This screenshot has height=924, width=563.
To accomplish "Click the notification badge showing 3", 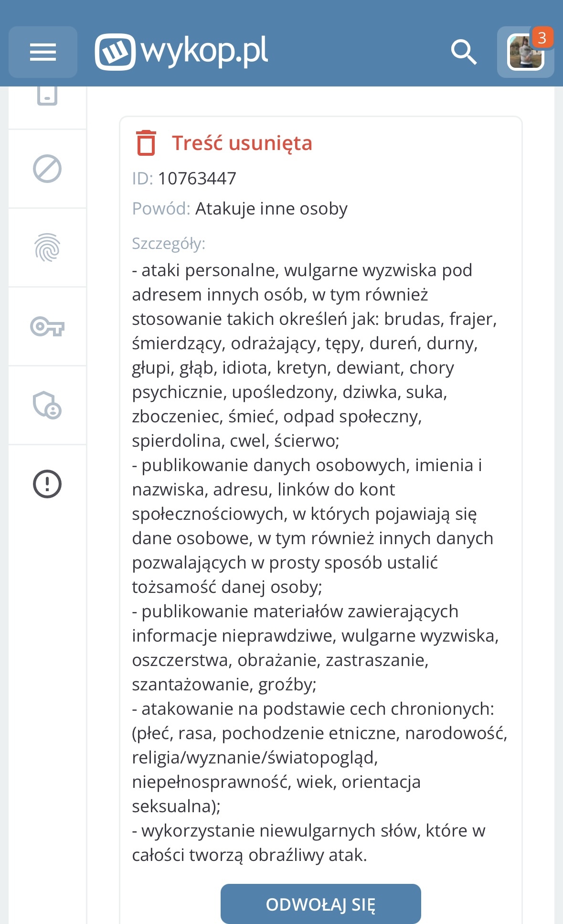I will 542,38.
